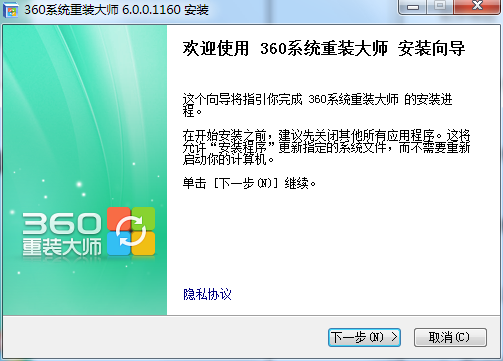Click the paragraph beginning 这个向导将指引你
The height and width of the screenshot is (361, 503).
[317, 105]
